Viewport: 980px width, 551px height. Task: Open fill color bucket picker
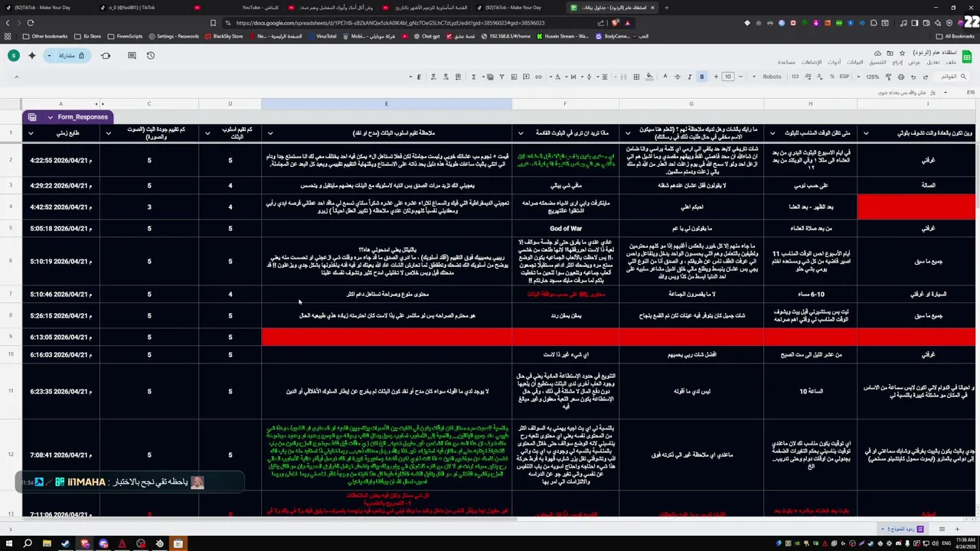tap(649, 77)
